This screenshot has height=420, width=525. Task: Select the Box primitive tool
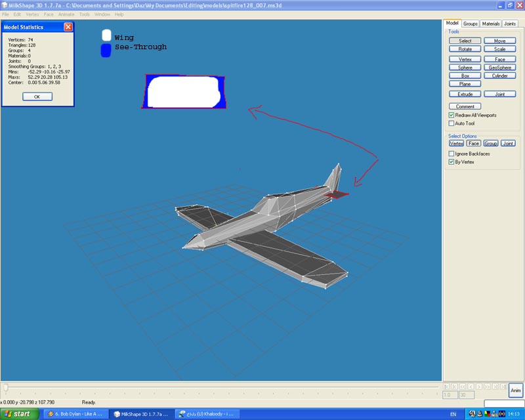tap(465, 75)
